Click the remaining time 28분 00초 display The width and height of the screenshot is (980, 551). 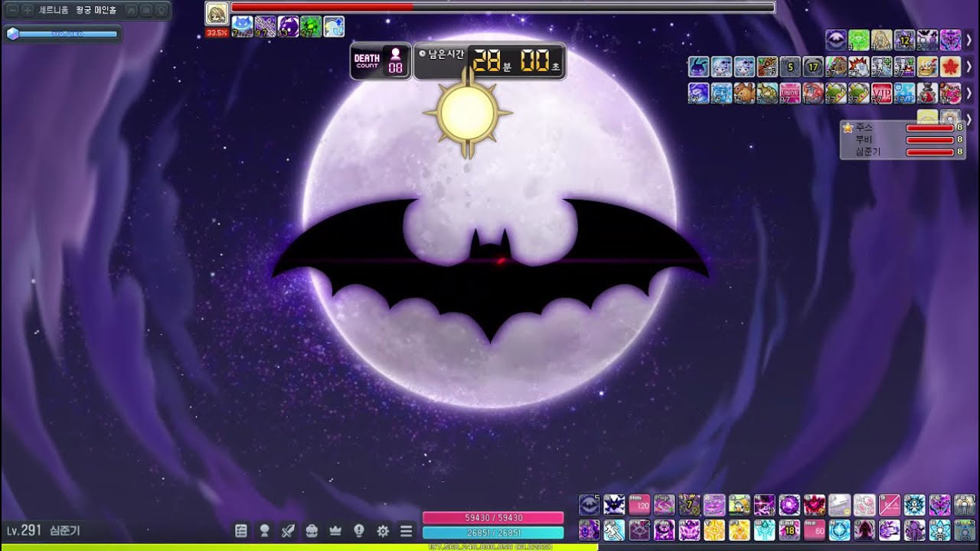490,61
